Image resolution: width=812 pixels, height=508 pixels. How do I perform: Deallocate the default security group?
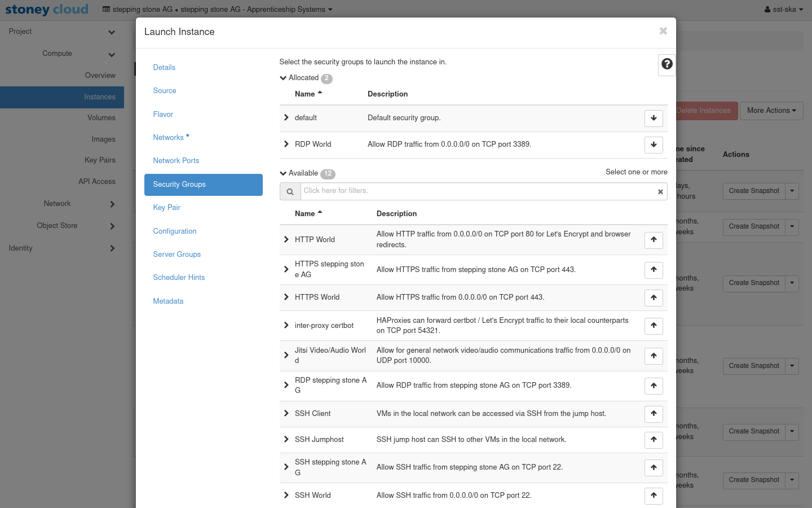click(x=653, y=118)
